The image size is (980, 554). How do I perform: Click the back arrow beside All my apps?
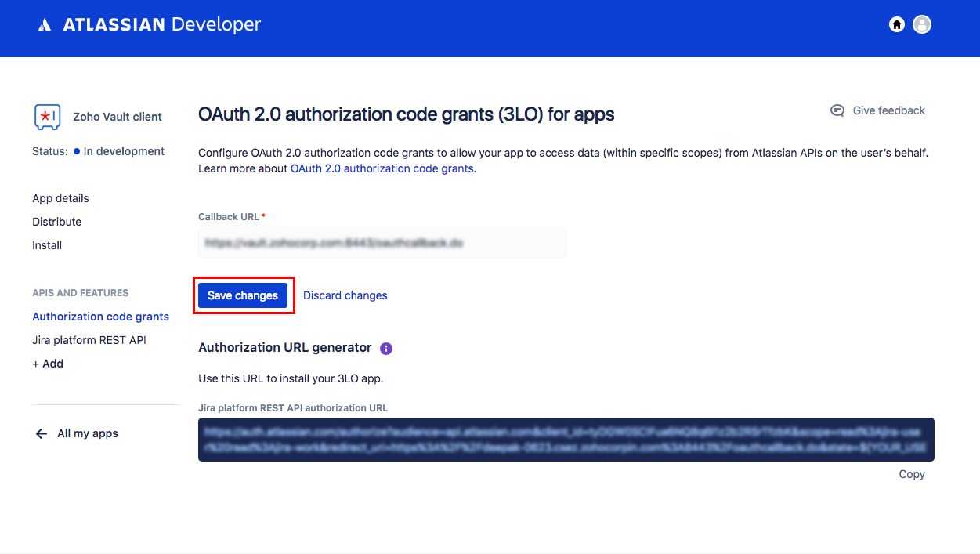[42, 433]
